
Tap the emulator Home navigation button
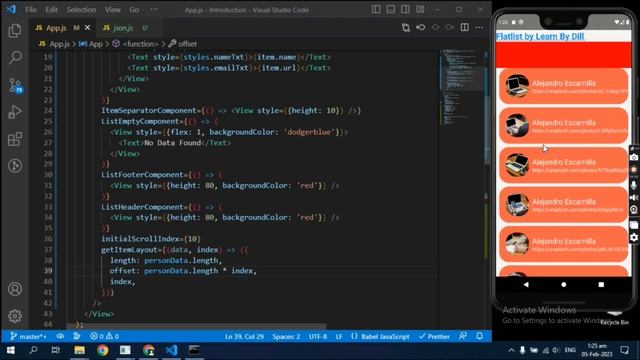click(x=564, y=284)
